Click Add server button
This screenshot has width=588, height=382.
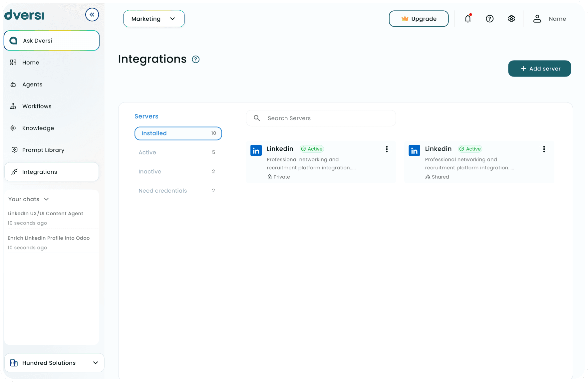click(539, 69)
